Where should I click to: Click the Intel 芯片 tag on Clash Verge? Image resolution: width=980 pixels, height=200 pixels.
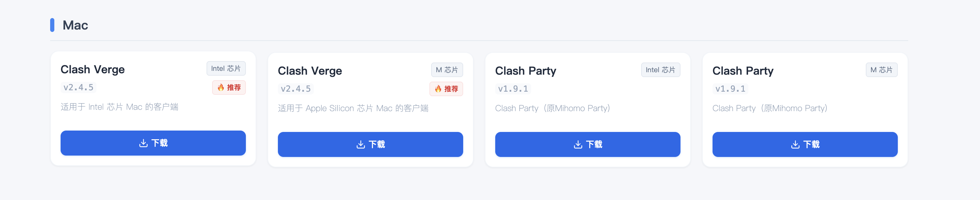pyautogui.click(x=226, y=69)
